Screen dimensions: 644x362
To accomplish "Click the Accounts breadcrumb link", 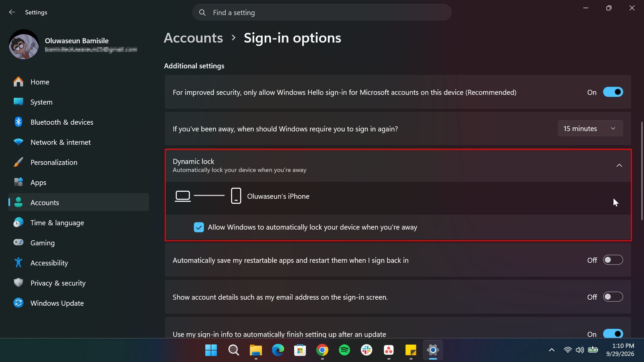I will tap(193, 38).
